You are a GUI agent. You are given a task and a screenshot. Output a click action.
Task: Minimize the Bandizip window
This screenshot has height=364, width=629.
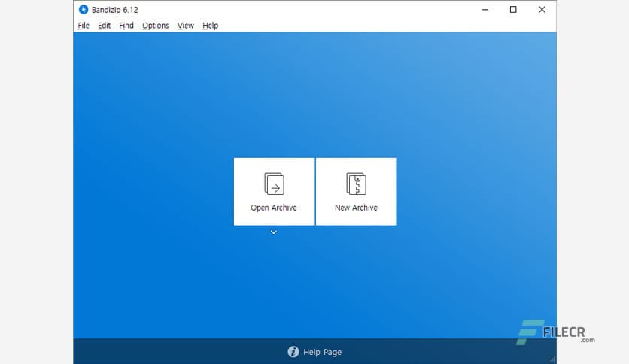pyautogui.click(x=485, y=9)
